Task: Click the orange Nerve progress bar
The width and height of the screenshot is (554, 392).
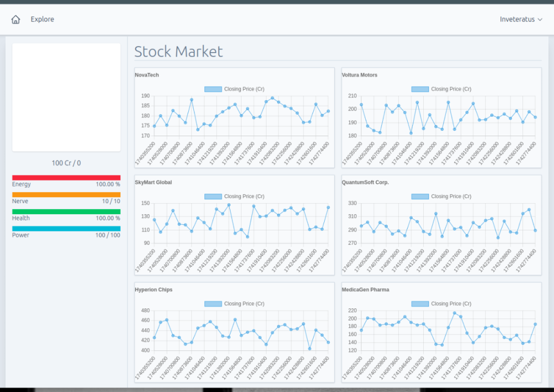Action: [x=66, y=195]
